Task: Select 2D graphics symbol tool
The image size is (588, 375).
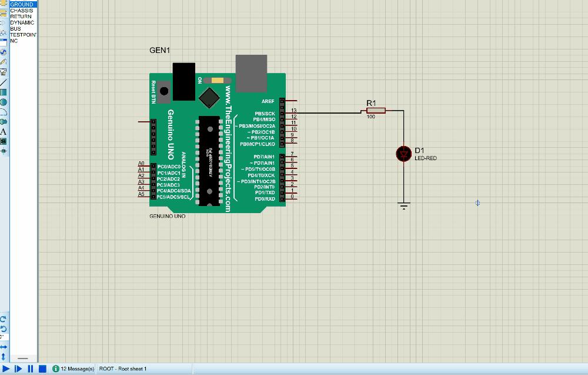Action: pos(4,141)
